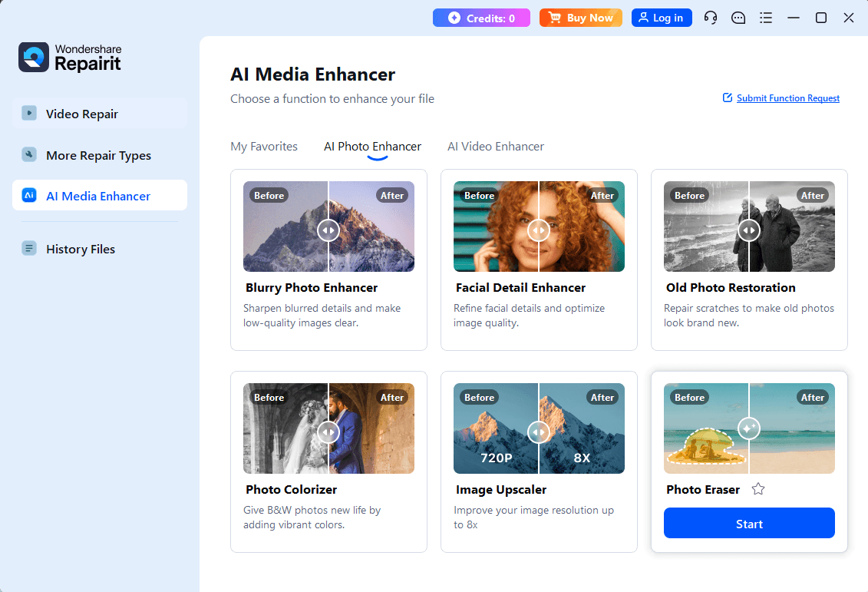Open the feedback chat bubble icon
Screen dimensions: 868x592
pos(738,17)
